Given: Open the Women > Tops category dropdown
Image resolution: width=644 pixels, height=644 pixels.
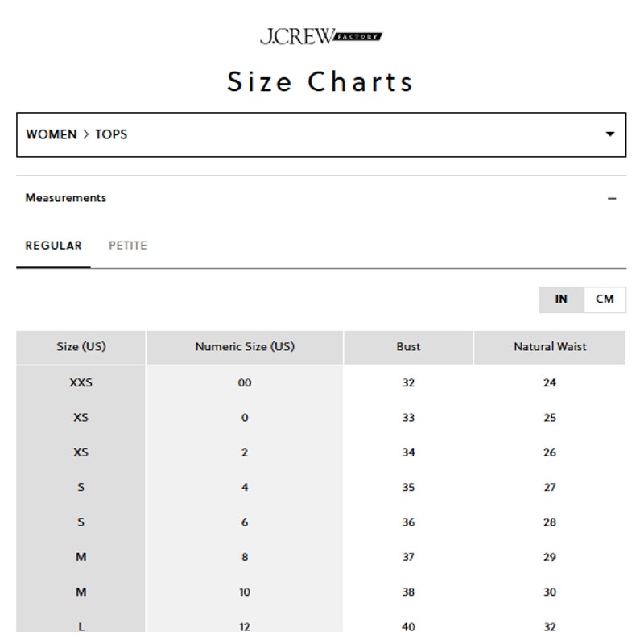Looking at the screenshot, I should (321, 134).
